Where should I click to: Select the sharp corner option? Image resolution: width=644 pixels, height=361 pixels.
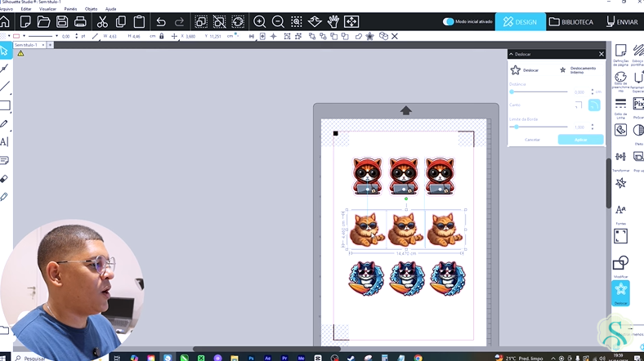[579, 105]
